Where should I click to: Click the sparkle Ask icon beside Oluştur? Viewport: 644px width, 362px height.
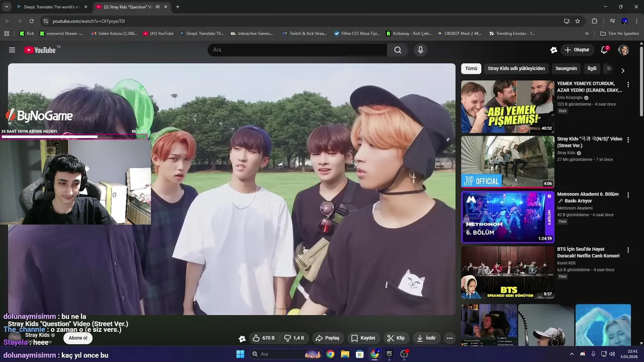tap(553, 50)
